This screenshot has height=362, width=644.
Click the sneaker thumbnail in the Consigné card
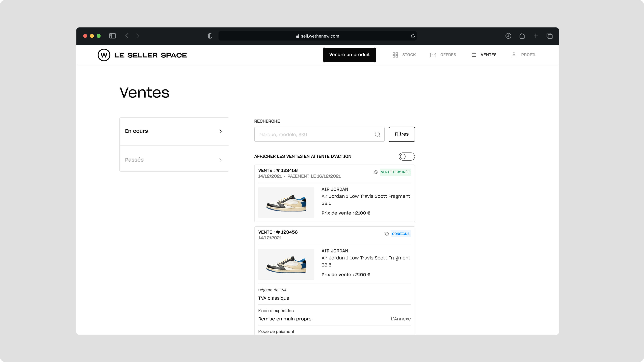click(x=286, y=264)
